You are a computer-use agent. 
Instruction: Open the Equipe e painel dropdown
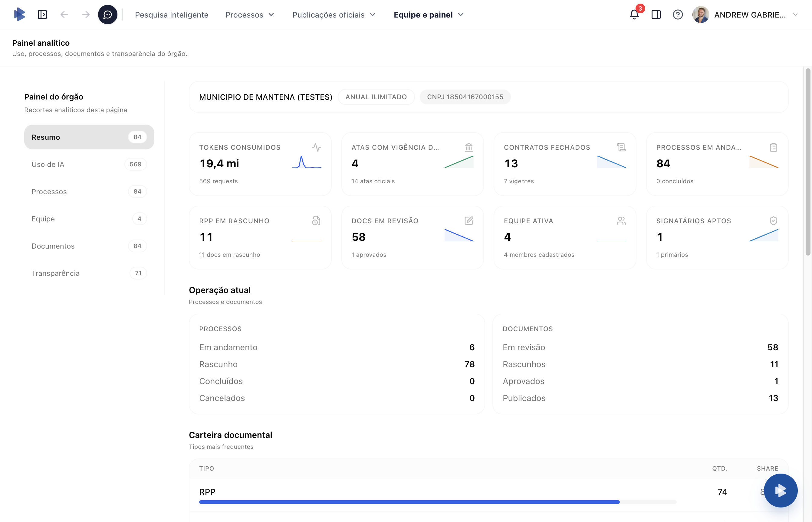(428, 15)
